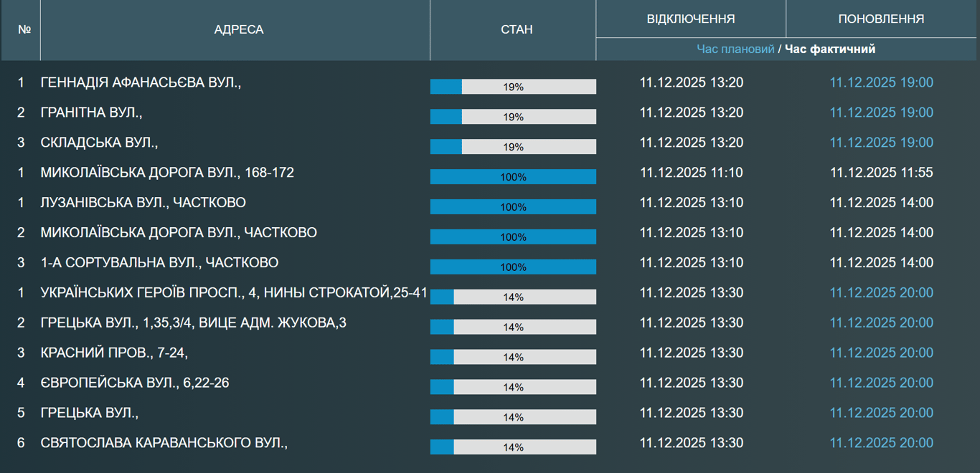Click the 'Час плановий' legend link
This screenshot has width=980, height=473.
coord(735,49)
